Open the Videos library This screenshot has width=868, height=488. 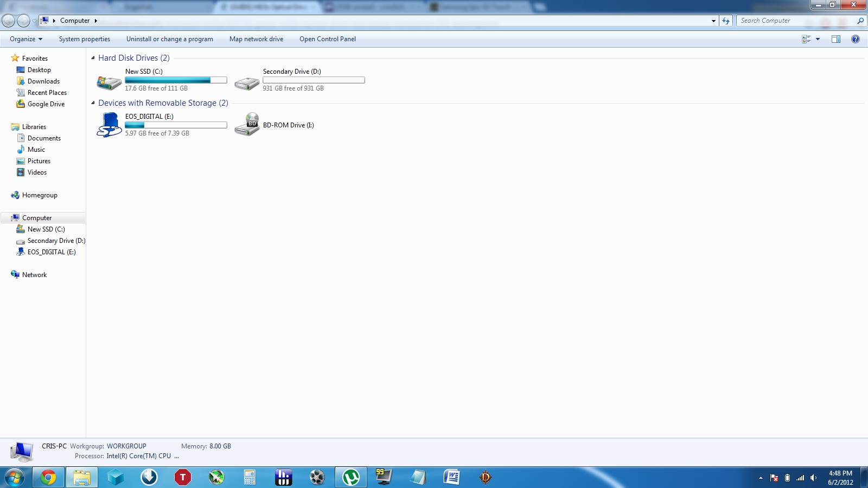[x=37, y=172]
